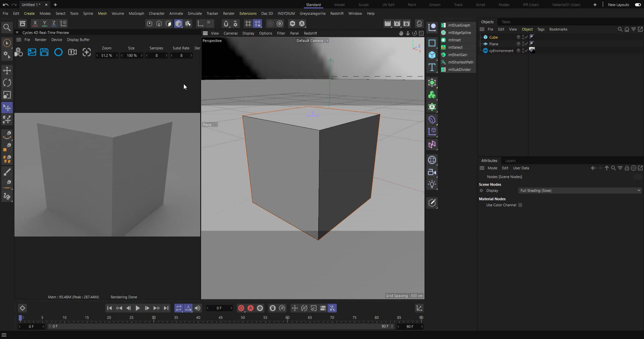Save the rendered image in Cycles preview toolbar
The image size is (644, 339).
pyautogui.click(x=44, y=52)
